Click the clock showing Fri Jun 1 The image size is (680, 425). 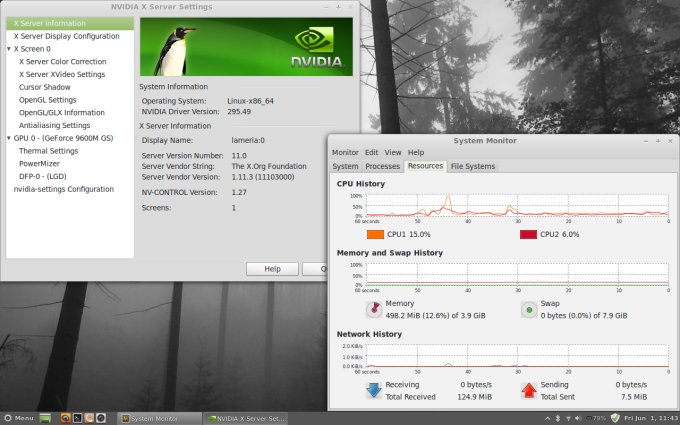(651, 418)
